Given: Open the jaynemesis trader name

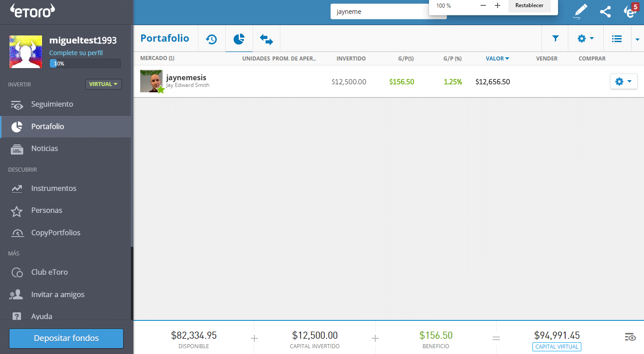Looking at the screenshot, I should click(x=186, y=78).
